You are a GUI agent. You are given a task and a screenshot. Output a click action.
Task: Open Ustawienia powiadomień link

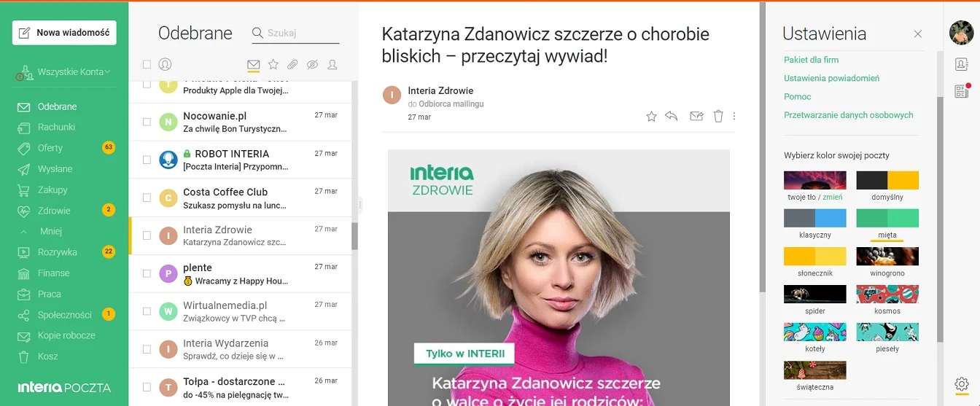click(832, 78)
